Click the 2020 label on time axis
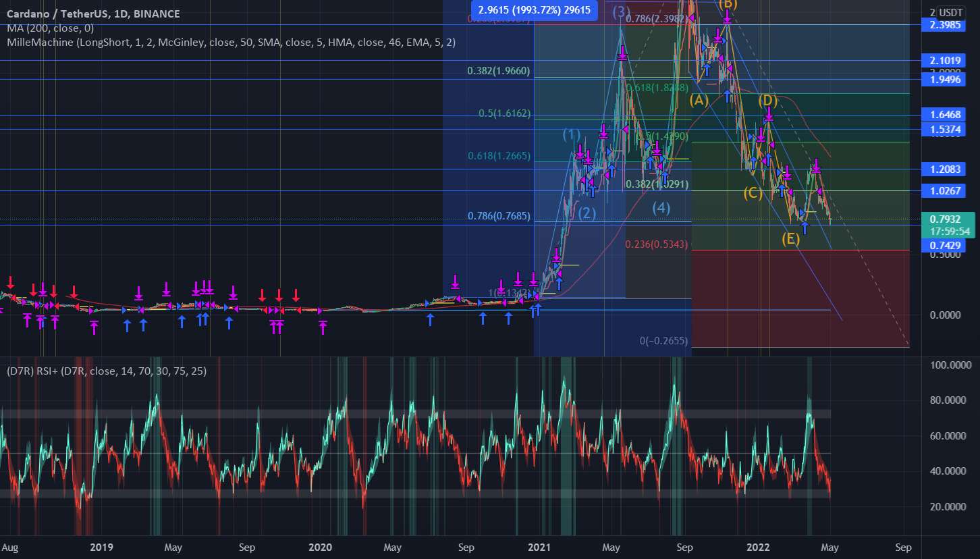The image size is (980, 559). pos(319,547)
